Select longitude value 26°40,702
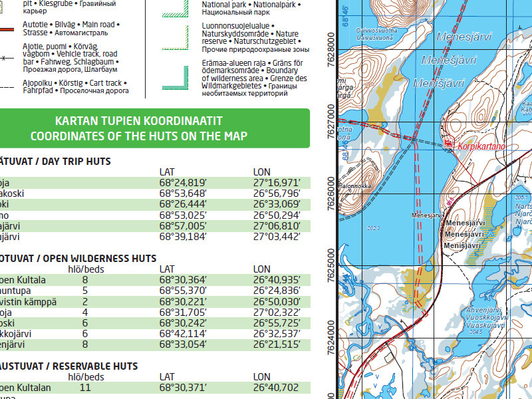This screenshot has height=399, width=532. pos(276,388)
